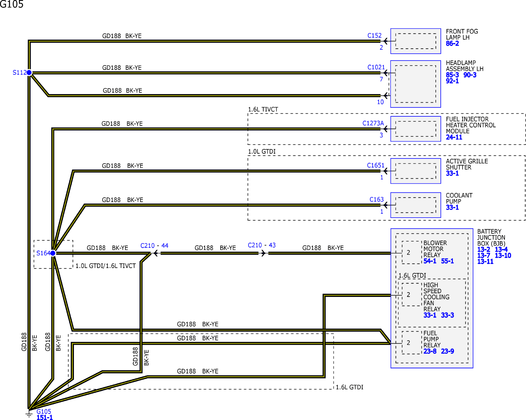Click the 90-3 headlamp page link

point(470,75)
